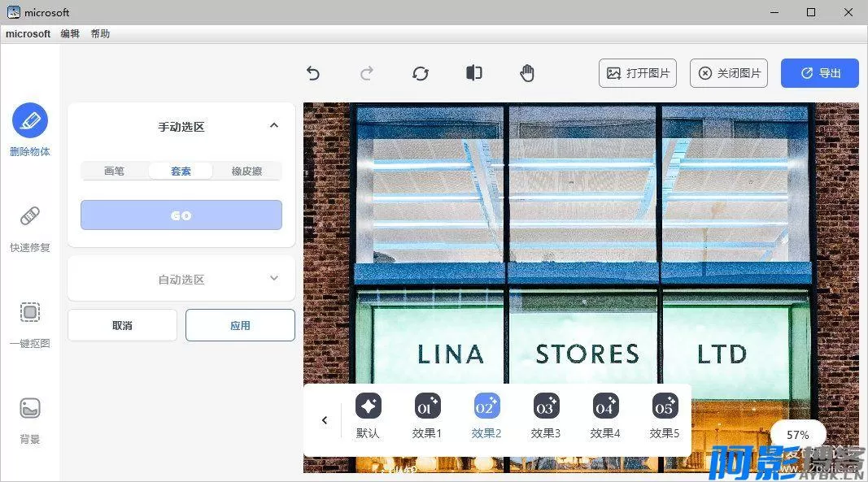Select the 效果3 effect preset
Screen dimensions: 868x482
tap(546, 415)
